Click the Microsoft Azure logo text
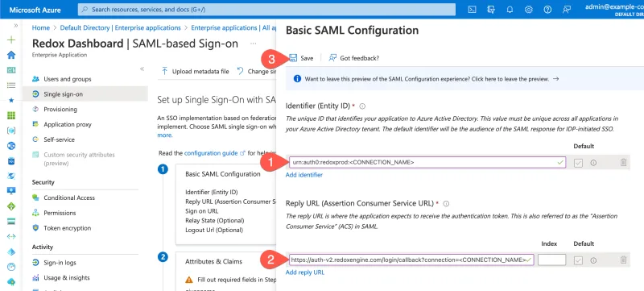The image size is (644, 291). point(35,10)
